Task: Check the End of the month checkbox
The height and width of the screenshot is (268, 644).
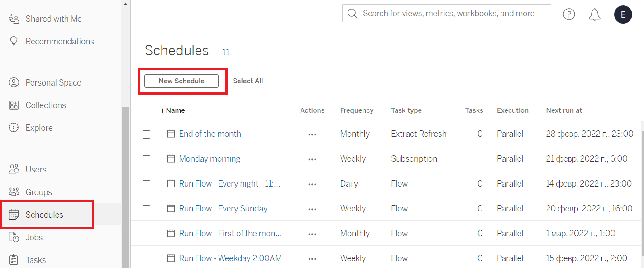Action: click(146, 134)
